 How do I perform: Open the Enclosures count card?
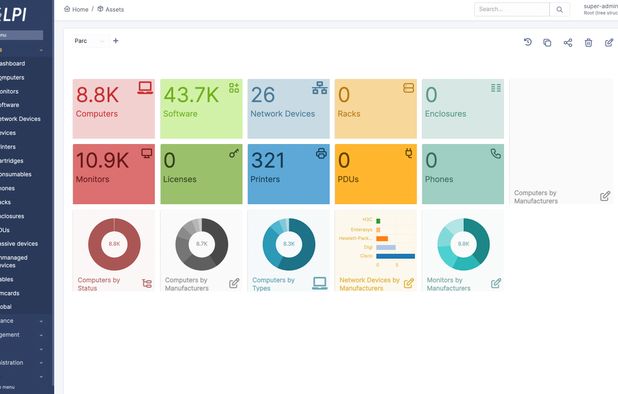[x=463, y=109]
